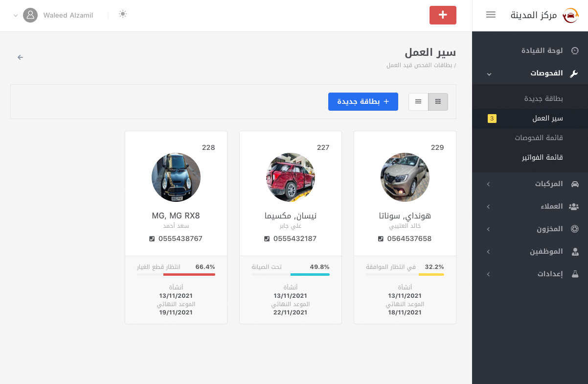Click the إعدادات flask icon
588x384 pixels.
(575, 274)
